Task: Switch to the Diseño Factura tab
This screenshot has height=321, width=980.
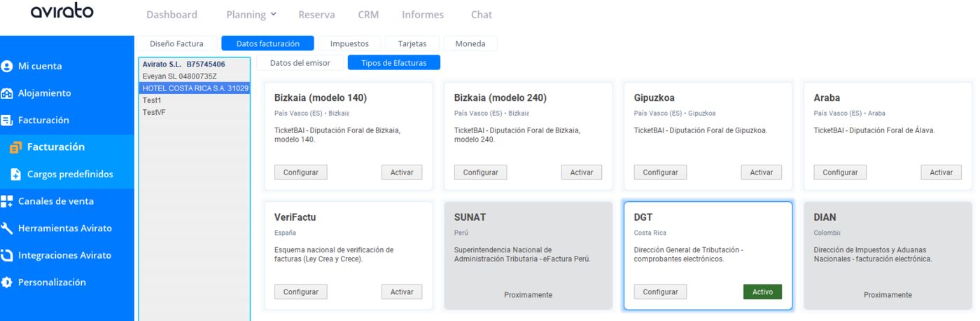Action: (x=176, y=43)
